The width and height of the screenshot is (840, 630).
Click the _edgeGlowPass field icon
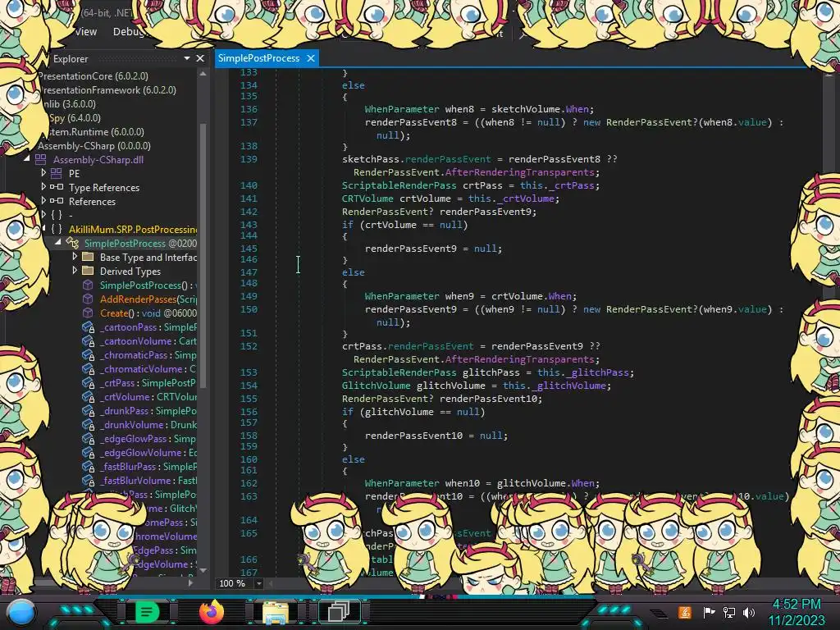pyautogui.click(x=89, y=439)
